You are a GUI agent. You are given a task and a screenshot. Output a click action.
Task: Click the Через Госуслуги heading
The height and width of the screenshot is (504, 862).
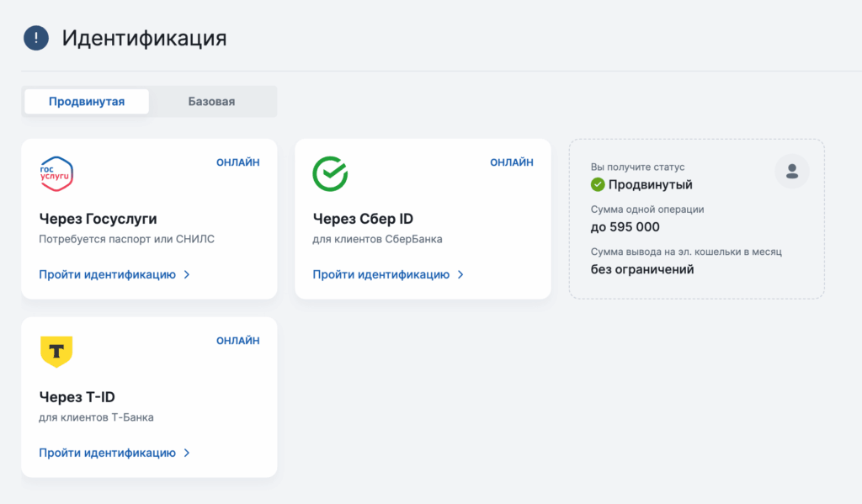pyautogui.click(x=98, y=219)
